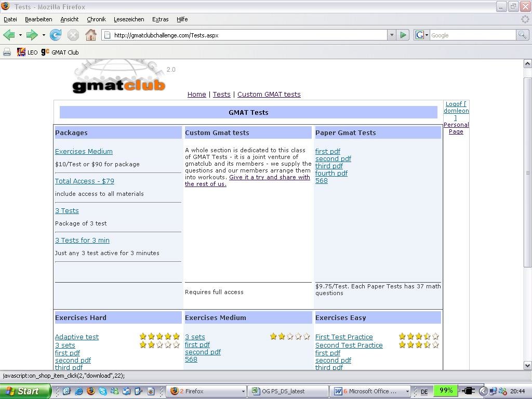Open the 3 Tests for 3 min link

click(x=82, y=240)
